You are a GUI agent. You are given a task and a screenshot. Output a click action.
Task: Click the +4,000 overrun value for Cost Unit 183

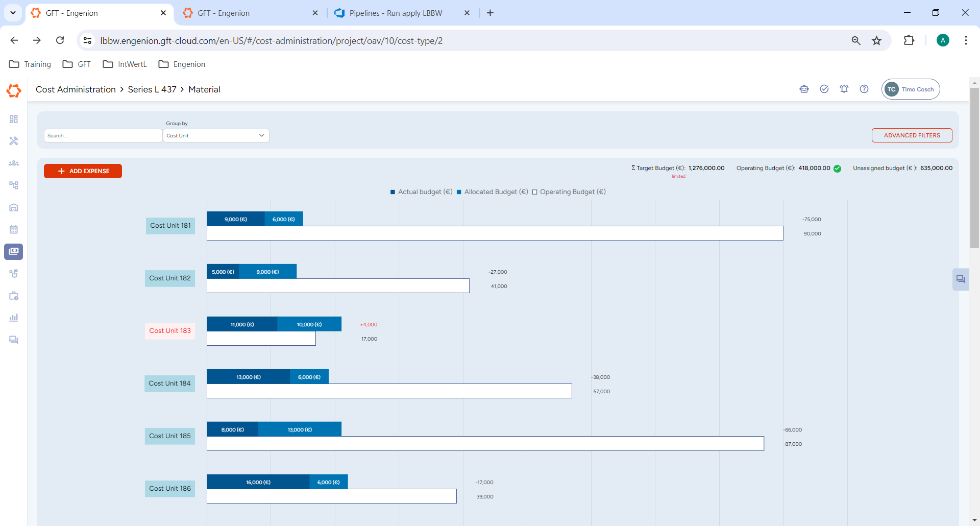(x=369, y=325)
